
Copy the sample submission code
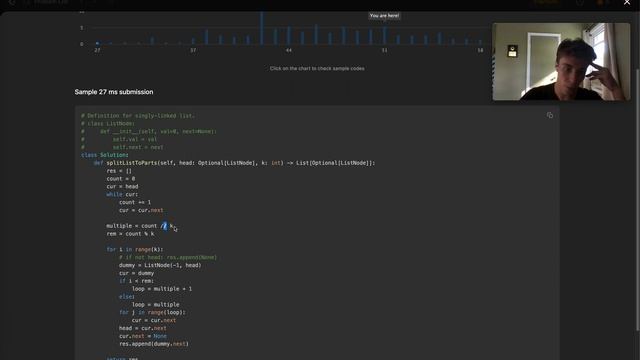pos(550,116)
